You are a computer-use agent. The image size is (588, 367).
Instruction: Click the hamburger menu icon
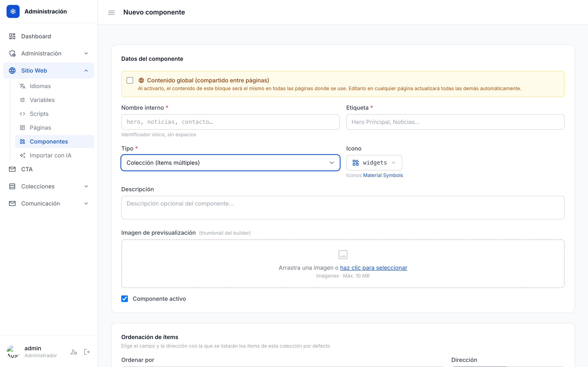click(x=111, y=12)
